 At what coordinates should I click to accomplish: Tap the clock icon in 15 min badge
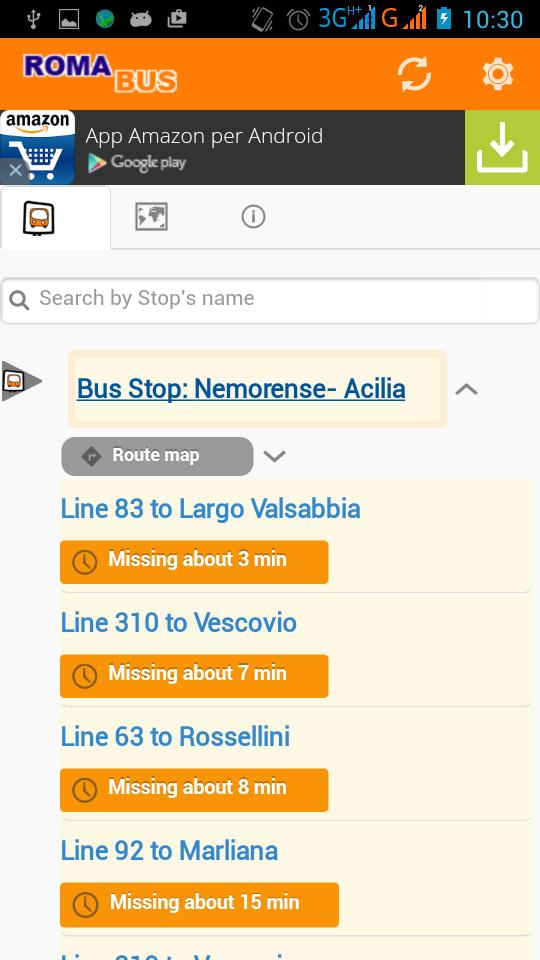pyautogui.click(x=85, y=904)
